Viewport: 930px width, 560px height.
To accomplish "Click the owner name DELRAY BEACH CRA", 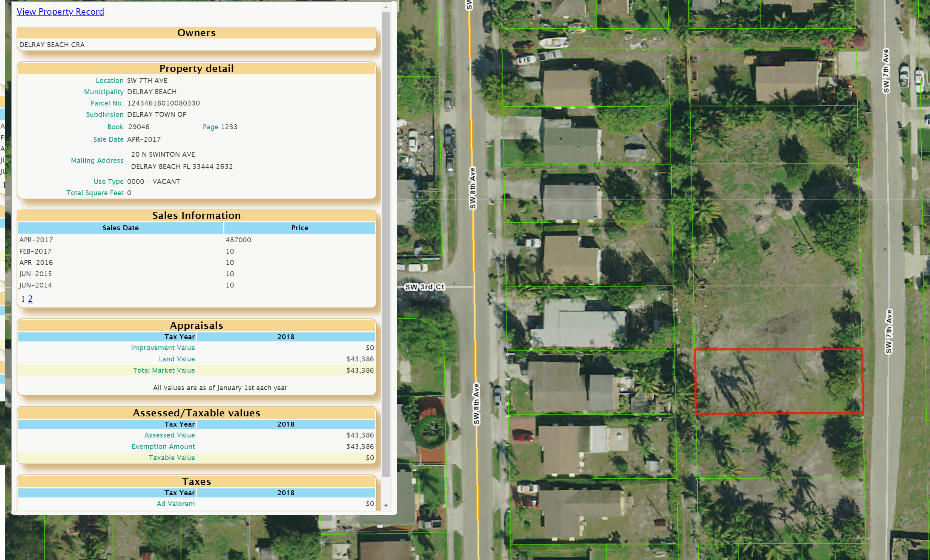I will [52, 45].
